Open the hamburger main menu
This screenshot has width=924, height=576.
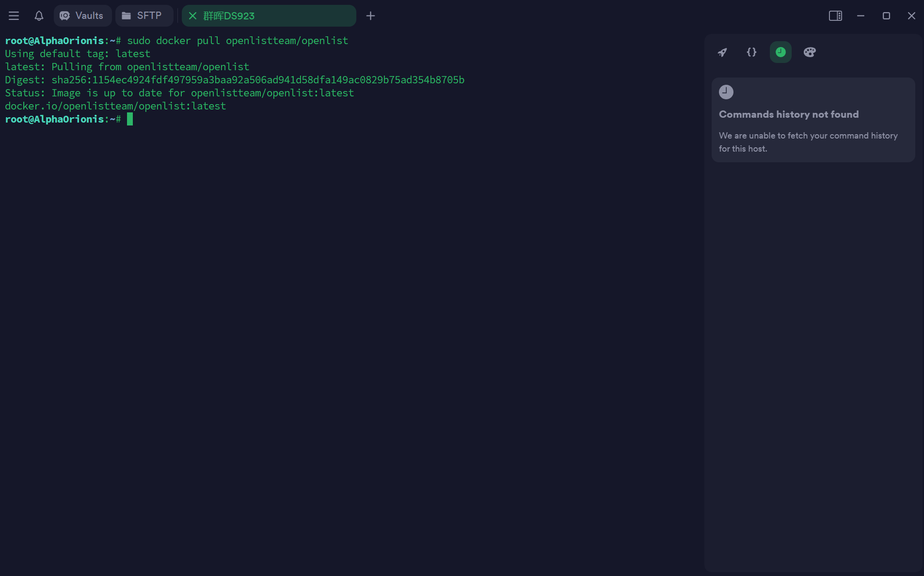point(14,16)
